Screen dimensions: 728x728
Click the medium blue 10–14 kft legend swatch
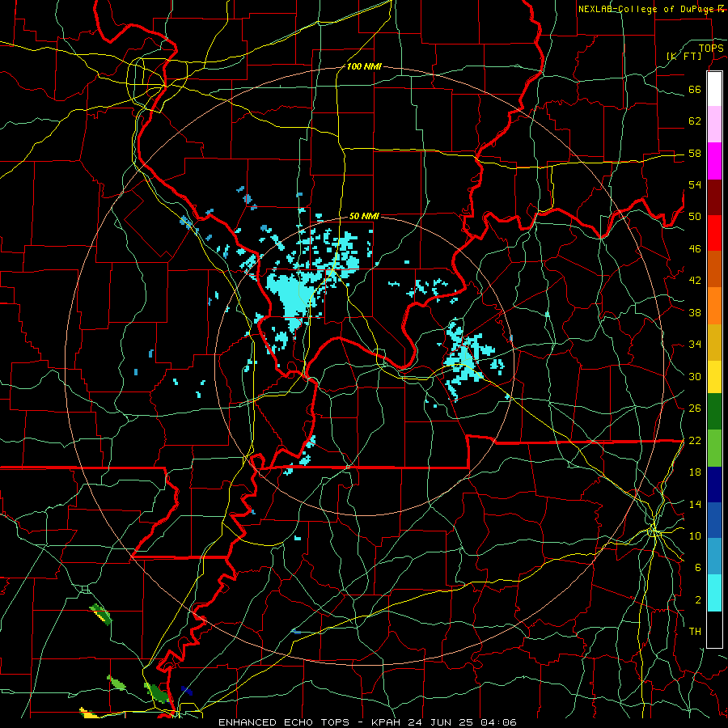[714, 520]
